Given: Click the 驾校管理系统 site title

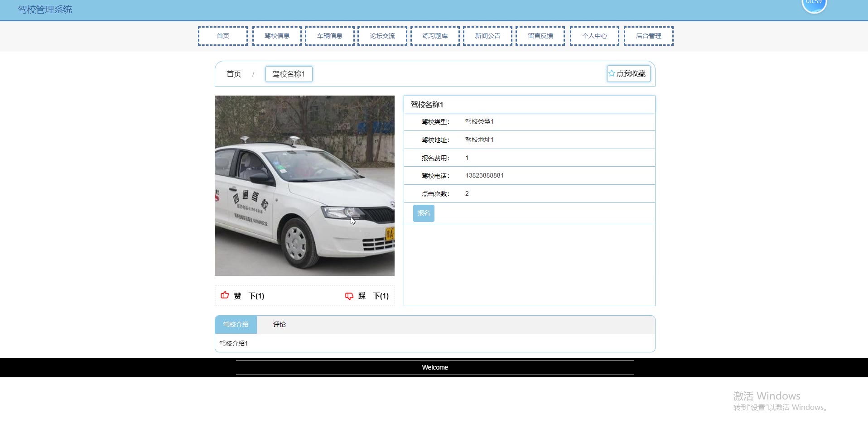Looking at the screenshot, I should (x=45, y=10).
